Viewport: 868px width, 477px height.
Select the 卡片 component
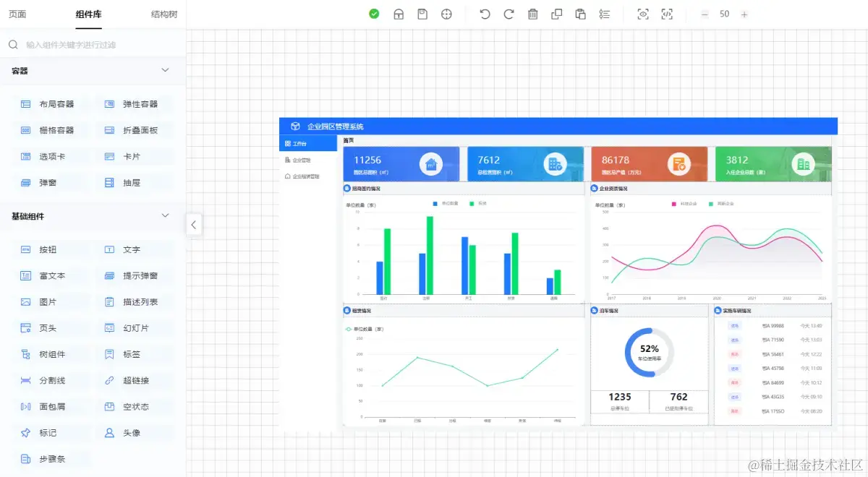pyautogui.click(x=135, y=156)
